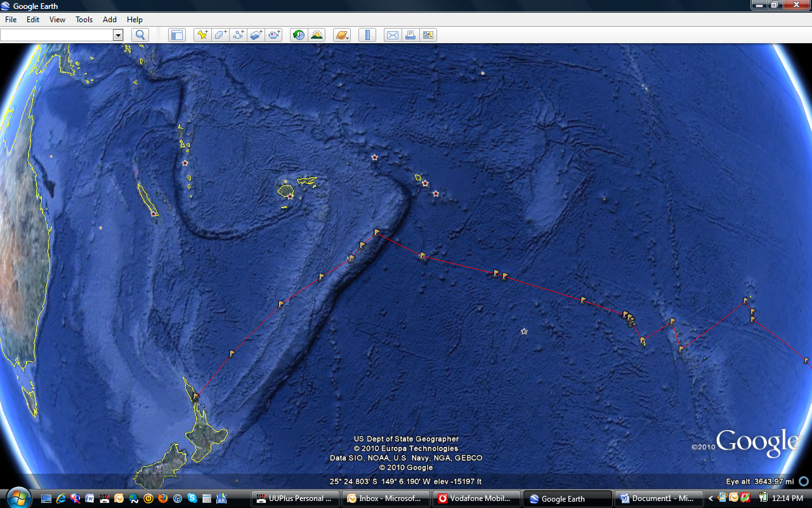Screen dimensions: 812x508
Task: Switch to UUPlus Personal taskbar window
Action: point(296,498)
